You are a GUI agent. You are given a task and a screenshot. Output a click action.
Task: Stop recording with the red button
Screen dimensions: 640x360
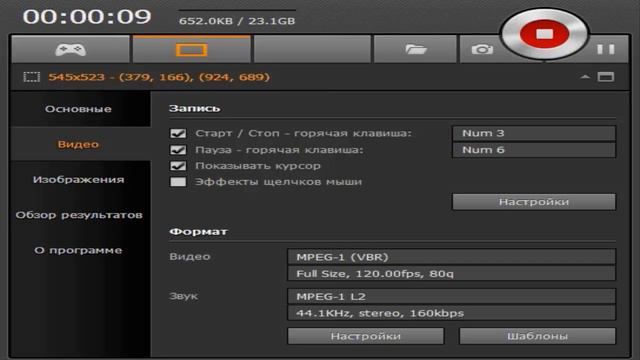(544, 34)
